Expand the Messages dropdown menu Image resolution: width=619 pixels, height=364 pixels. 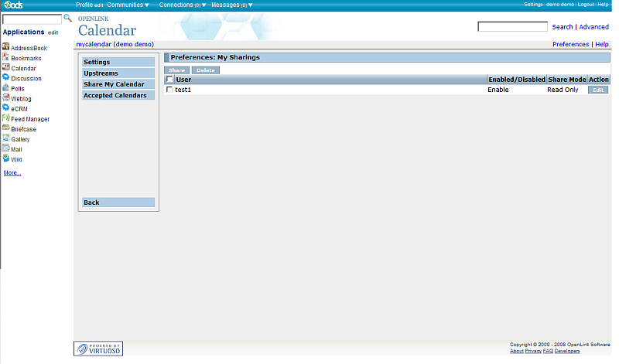tap(233, 5)
